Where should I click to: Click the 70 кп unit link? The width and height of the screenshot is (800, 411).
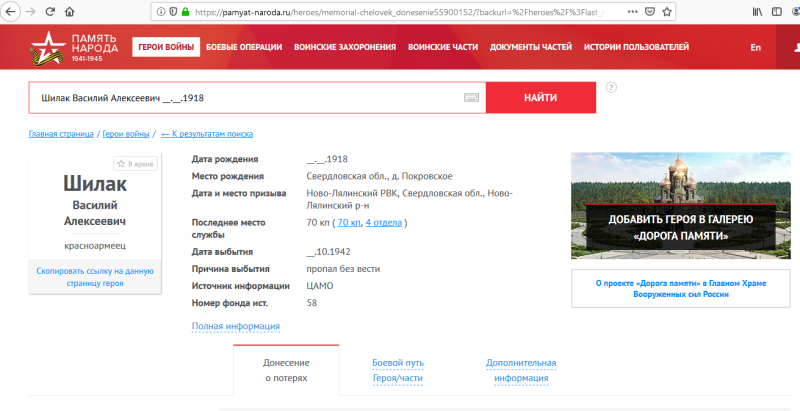coord(348,222)
